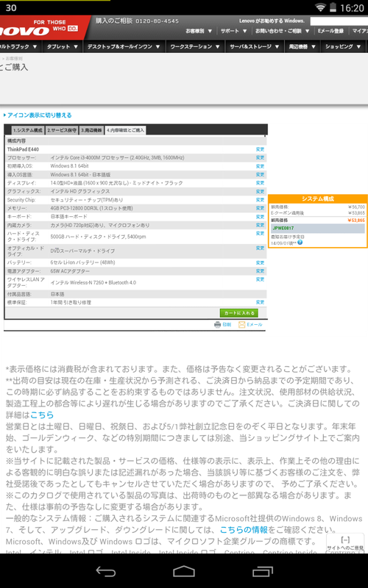Click the ¥56,700 sale price value

click(x=356, y=207)
